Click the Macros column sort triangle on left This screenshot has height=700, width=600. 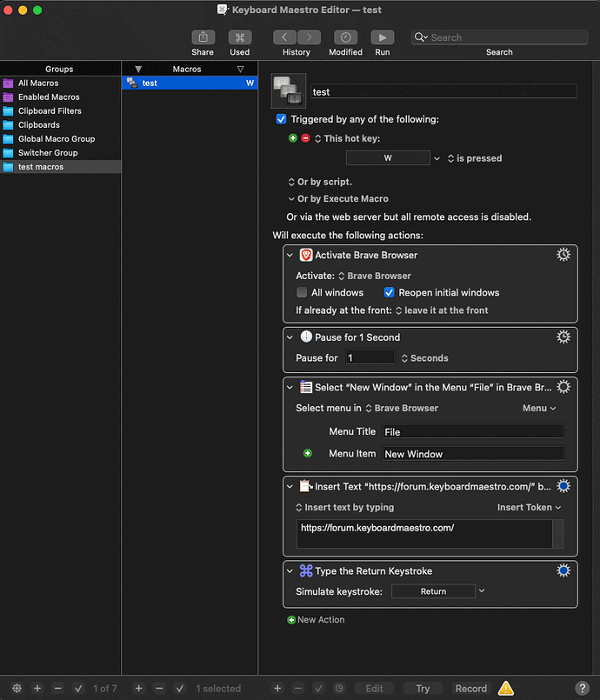point(138,70)
